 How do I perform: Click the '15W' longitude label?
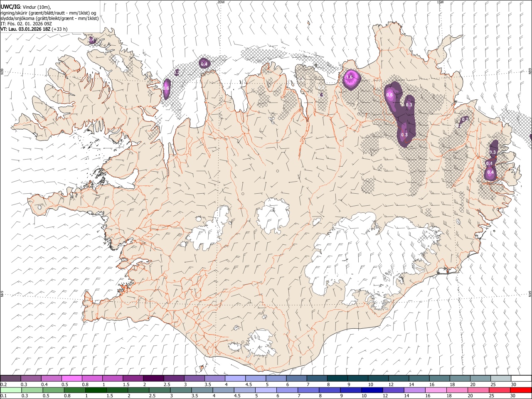(x=440, y=2)
